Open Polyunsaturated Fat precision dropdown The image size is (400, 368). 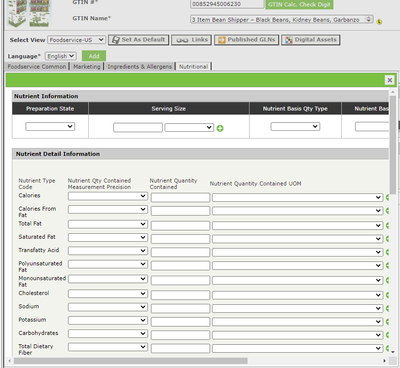tap(108, 264)
